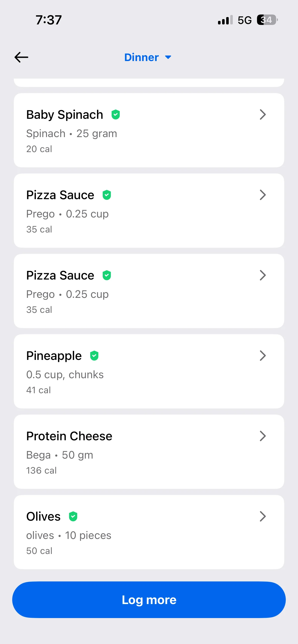The height and width of the screenshot is (644, 298).
Task: Open Pineapple entry via its chevron
Action: pyautogui.click(x=263, y=356)
